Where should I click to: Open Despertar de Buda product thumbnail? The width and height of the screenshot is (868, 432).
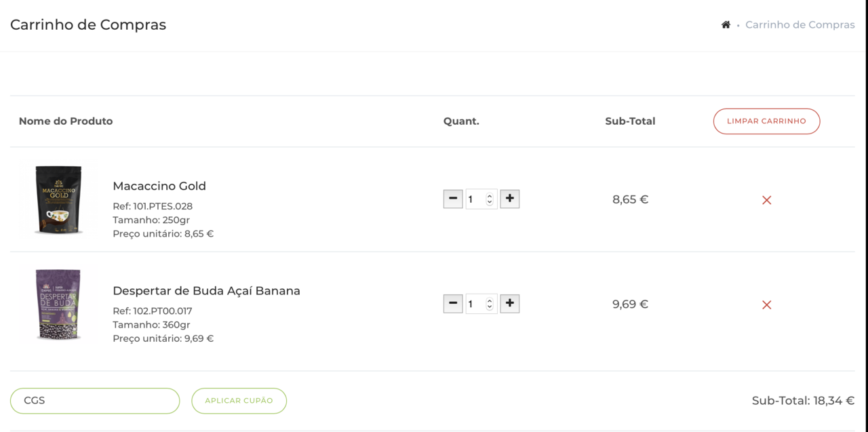pyautogui.click(x=58, y=305)
